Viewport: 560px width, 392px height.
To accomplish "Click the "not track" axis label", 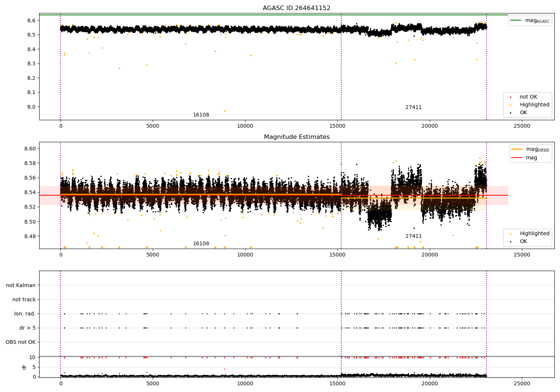I will point(24,299).
